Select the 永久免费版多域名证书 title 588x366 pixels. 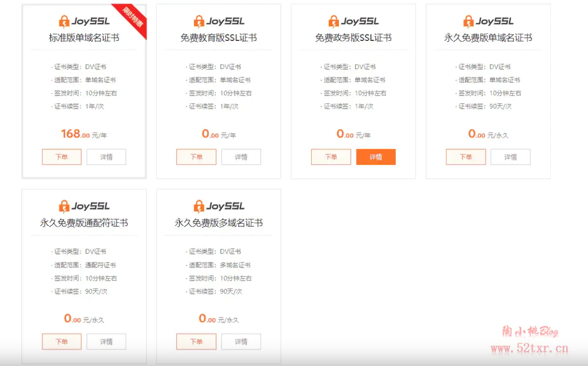point(218,223)
